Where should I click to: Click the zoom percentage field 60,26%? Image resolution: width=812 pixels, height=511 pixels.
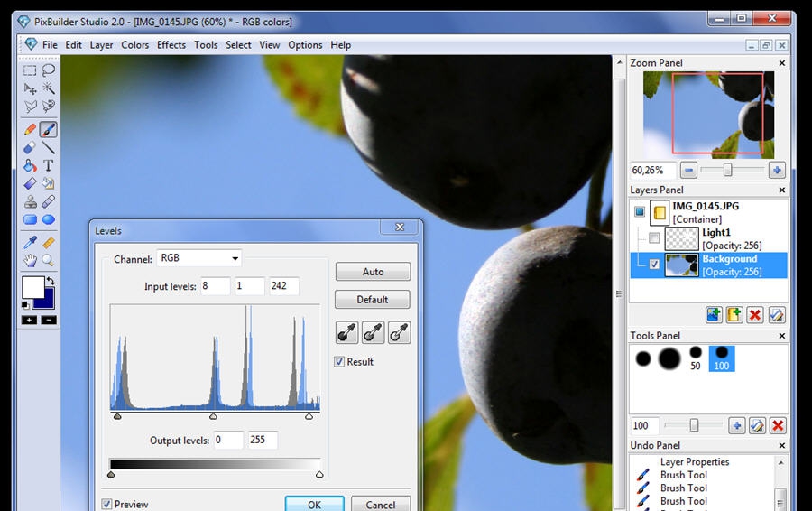tap(653, 170)
